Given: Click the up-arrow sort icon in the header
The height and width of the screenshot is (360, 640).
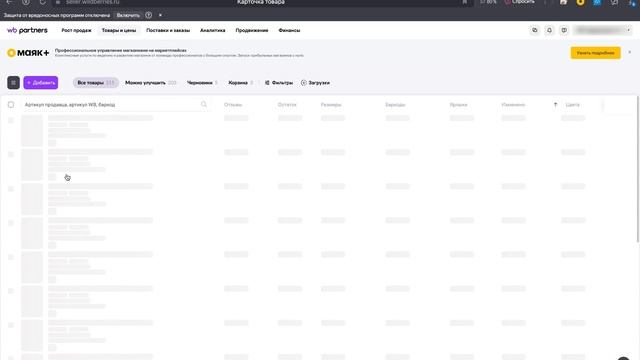Looking at the screenshot, I should click(555, 104).
